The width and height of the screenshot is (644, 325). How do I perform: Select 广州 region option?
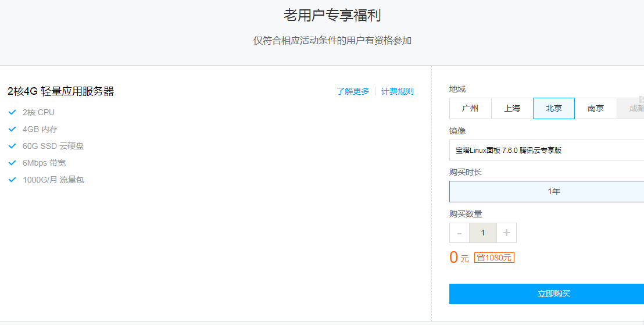470,109
